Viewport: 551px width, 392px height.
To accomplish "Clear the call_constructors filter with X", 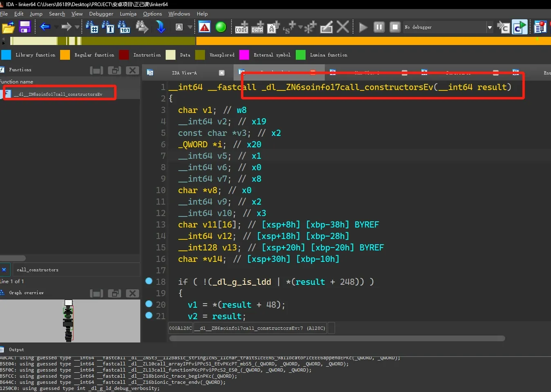I will point(4,270).
